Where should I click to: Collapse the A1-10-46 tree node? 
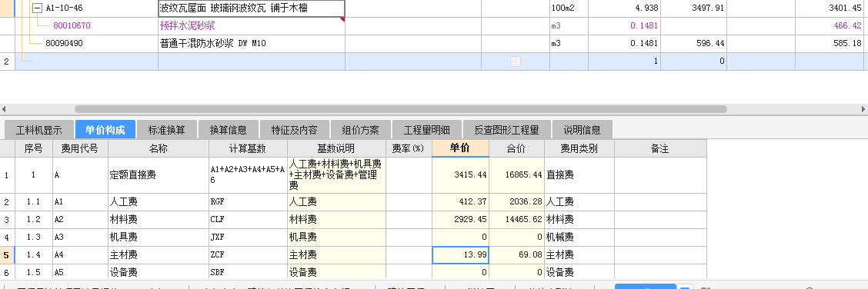37,8
